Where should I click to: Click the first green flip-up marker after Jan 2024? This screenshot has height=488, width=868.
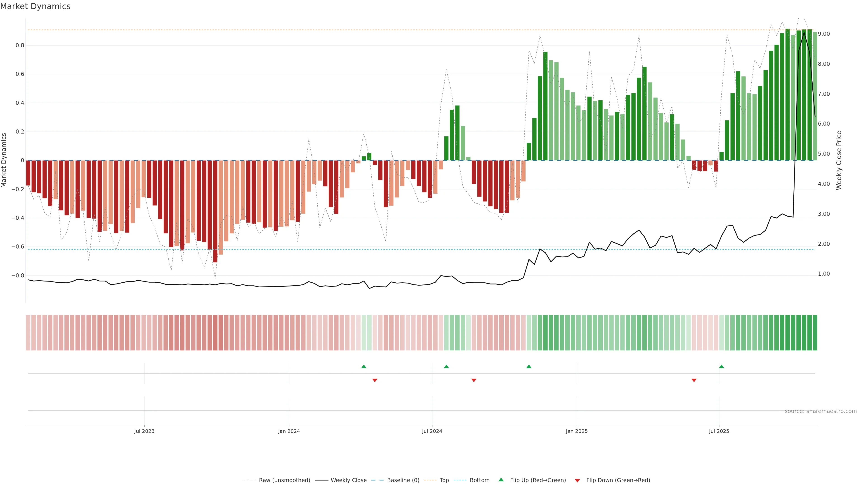coord(363,366)
